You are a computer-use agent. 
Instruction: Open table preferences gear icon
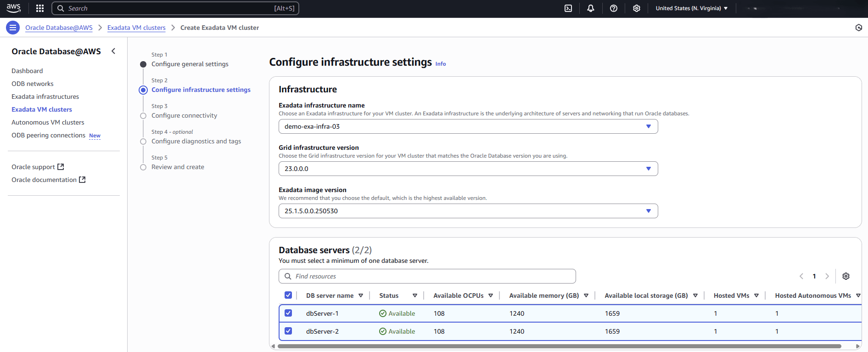pos(846,276)
